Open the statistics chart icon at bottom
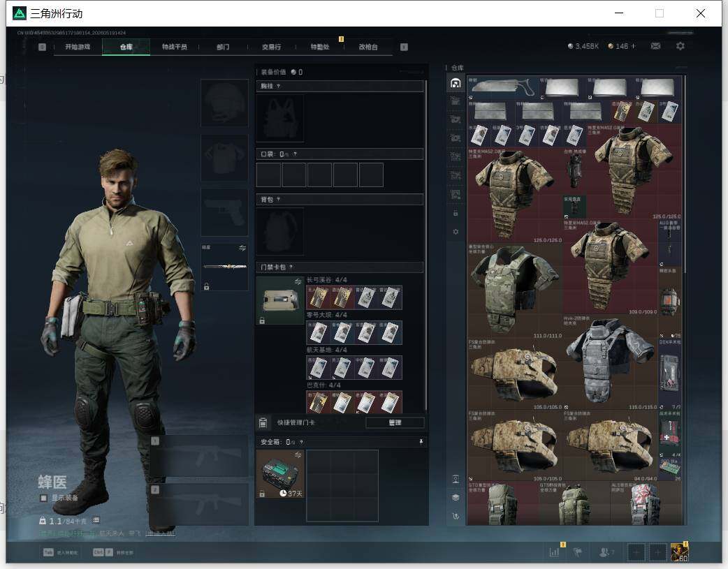Screen dimensions: 728x569 pyautogui.click(x=554, y=552)
